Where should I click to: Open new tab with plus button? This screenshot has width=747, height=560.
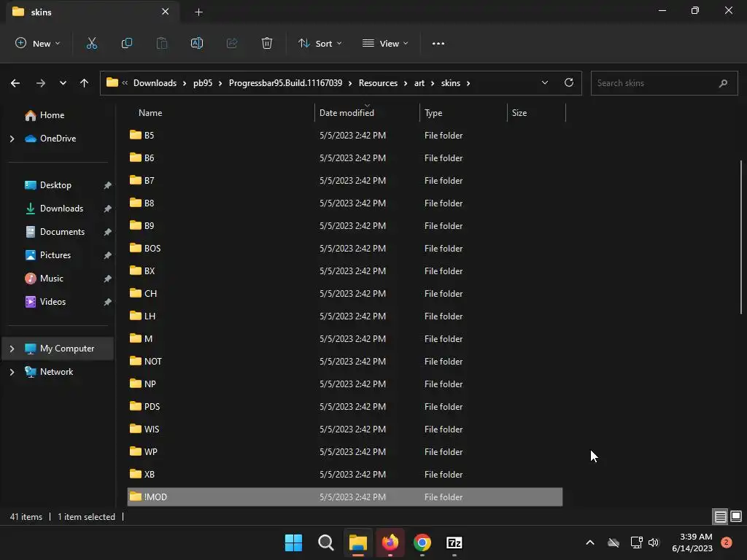[x=198, y=12]
